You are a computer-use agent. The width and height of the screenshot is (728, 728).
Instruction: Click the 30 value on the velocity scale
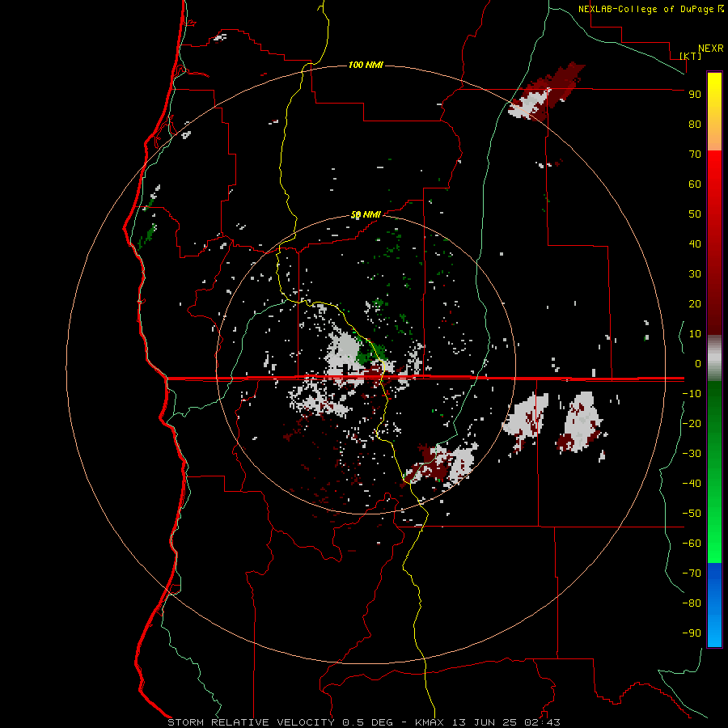pos(695,274)
